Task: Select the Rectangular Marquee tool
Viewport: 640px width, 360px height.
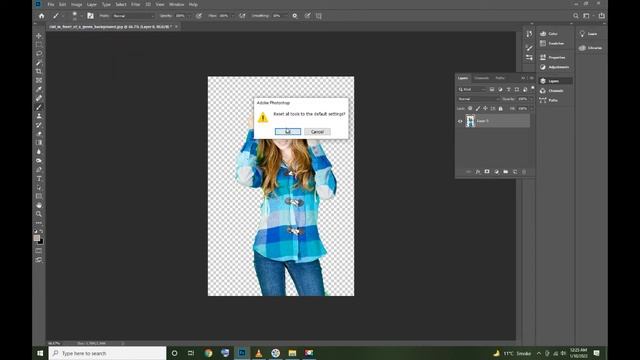Action: (x=39, y=44)
